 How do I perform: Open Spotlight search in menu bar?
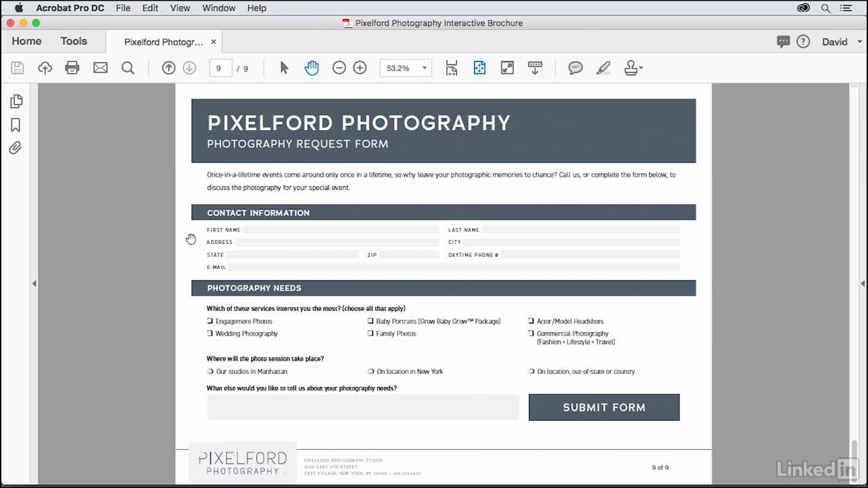tap(826, 8)
